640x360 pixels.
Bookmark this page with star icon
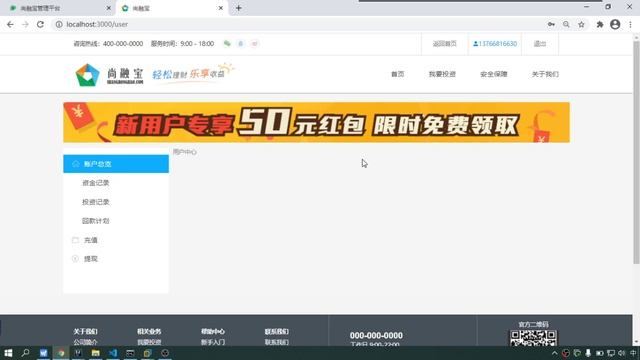[581, 24]
